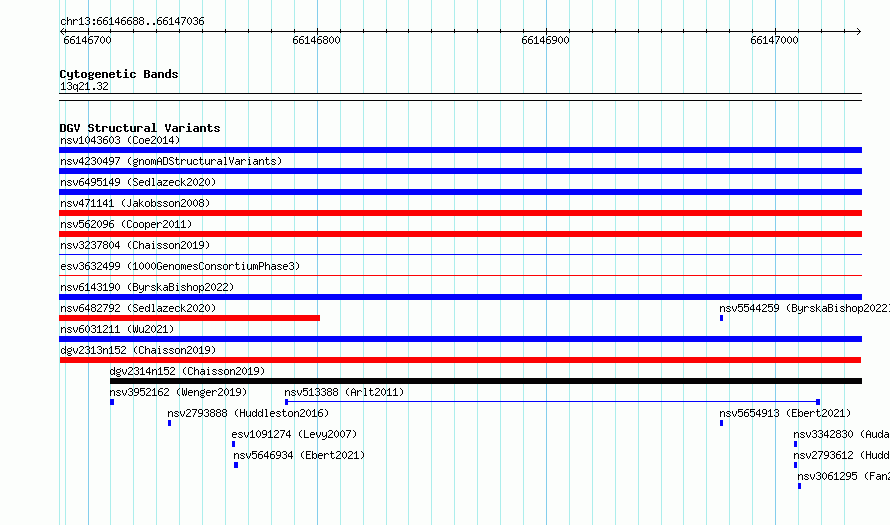Click ruler position 66146800

click(x=316, y=40)
